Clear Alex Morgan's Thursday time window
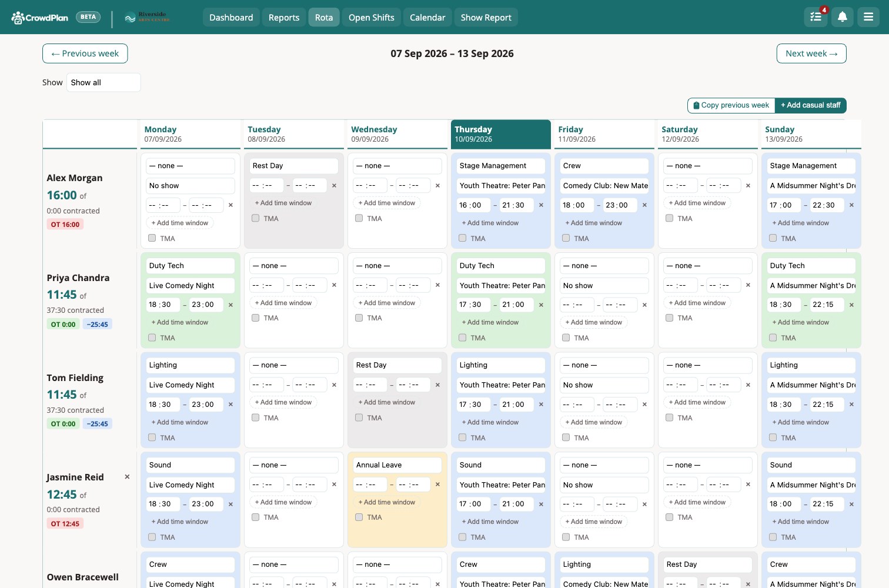Screen dimensions: 889x588 (x=541, y=205)
